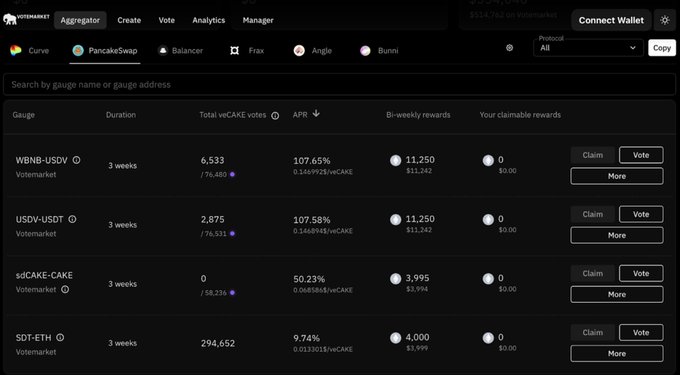Image resolution: width=680 pixels, height=375 pixels.
Task: Expand More for the USDV-USDT gauge
Action: pos(617,235)
